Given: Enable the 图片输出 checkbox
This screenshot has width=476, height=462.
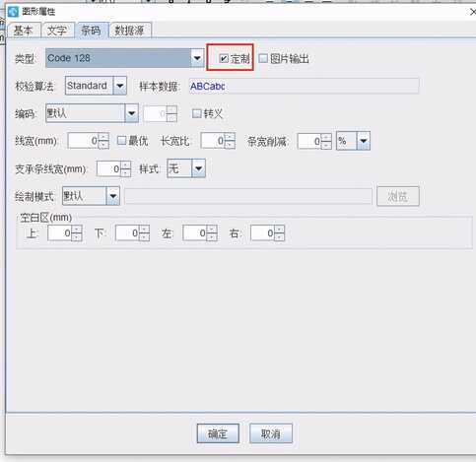Looking at the screenshot, I should pos(263,58).
